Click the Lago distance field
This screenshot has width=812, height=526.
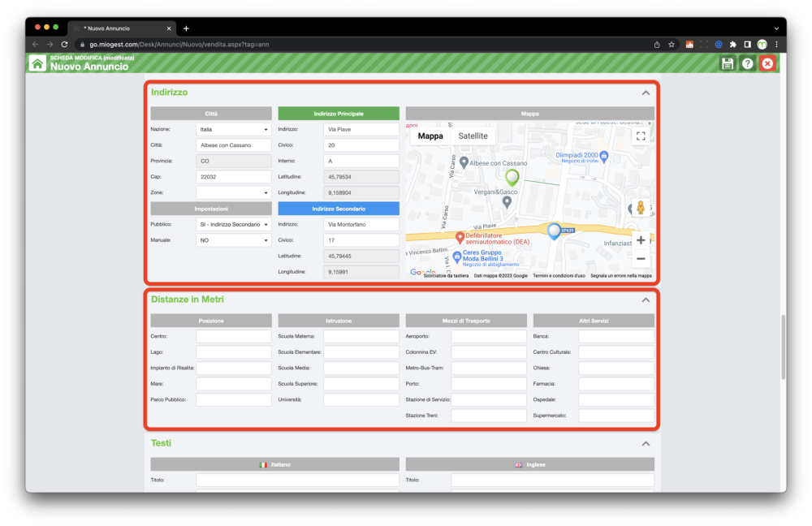[234, 352]
